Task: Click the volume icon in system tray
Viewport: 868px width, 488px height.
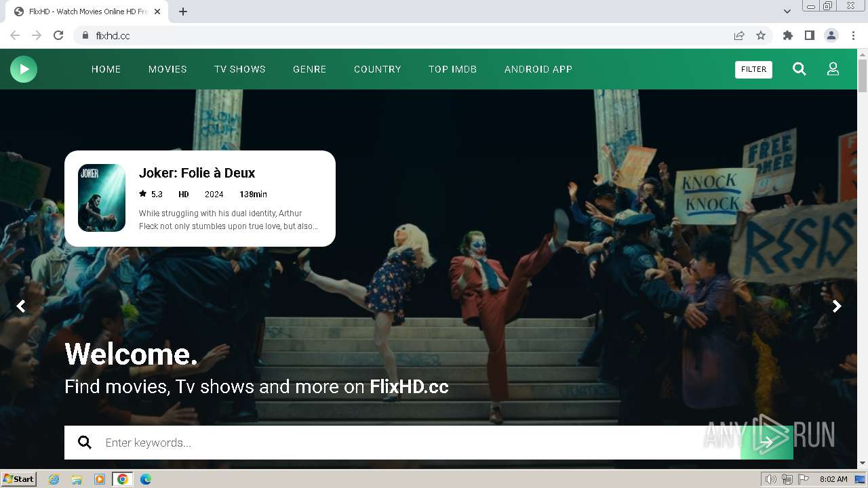Action: click(x=771, y=479)
